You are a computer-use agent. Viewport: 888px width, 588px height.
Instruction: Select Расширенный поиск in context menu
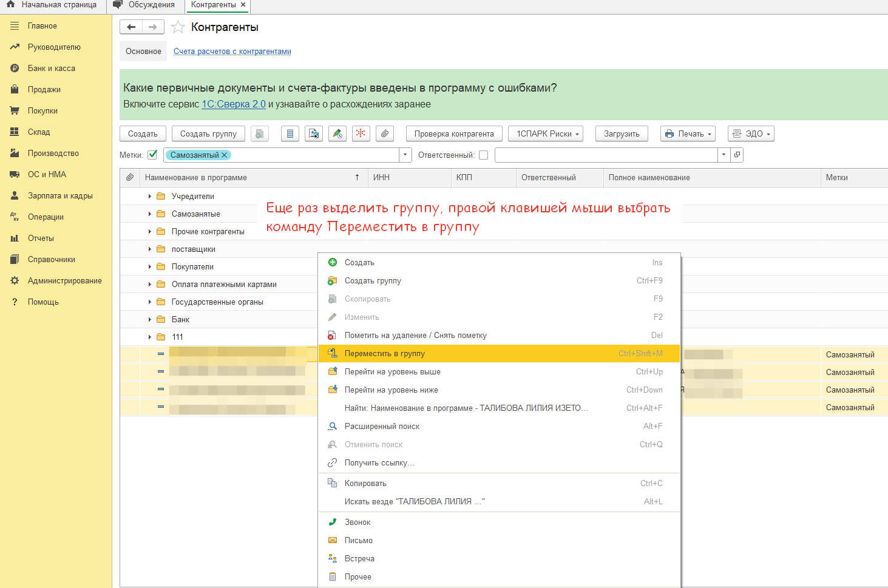click(382, 427)
